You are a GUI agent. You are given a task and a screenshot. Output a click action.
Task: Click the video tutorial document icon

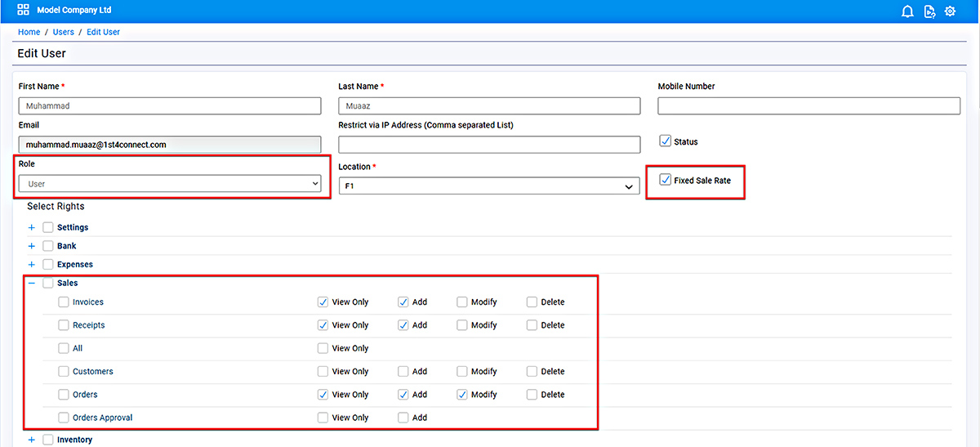(x=929, y=11)
